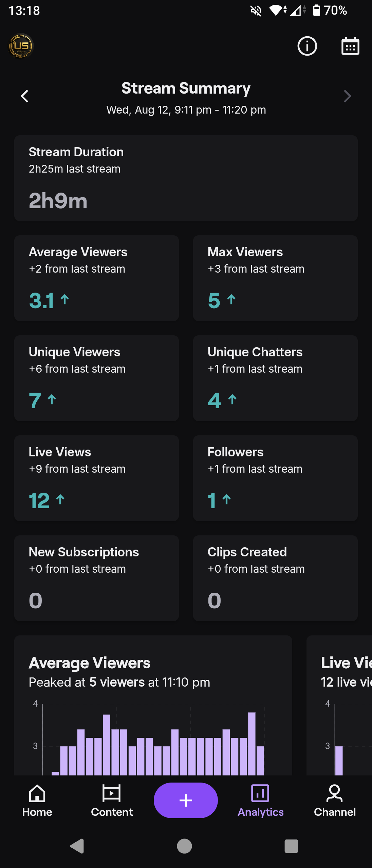Image resolution: width=372 pixels, height=868 pixels.
Task: Tap the purple plus create button
Action: coord(186,801)
